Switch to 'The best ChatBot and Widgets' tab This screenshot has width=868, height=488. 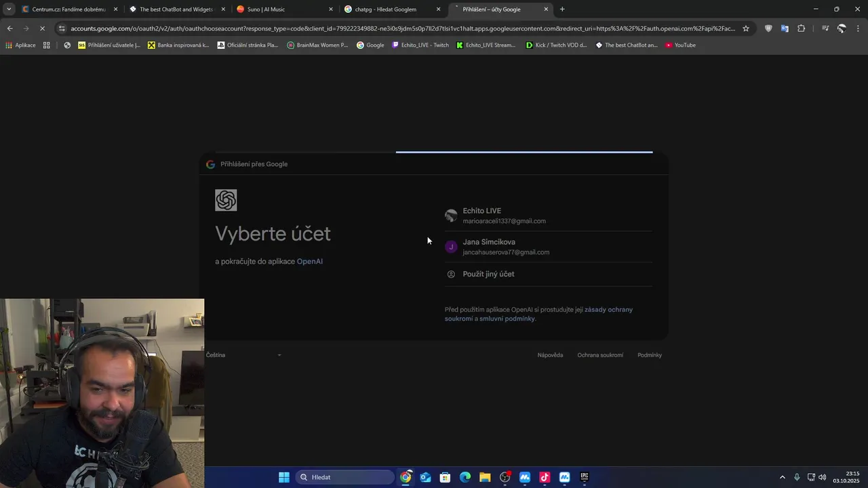(x=176, y=9)
